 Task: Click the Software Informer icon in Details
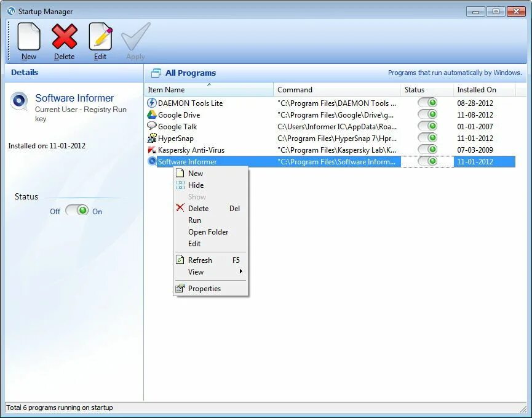pos(18,101)
